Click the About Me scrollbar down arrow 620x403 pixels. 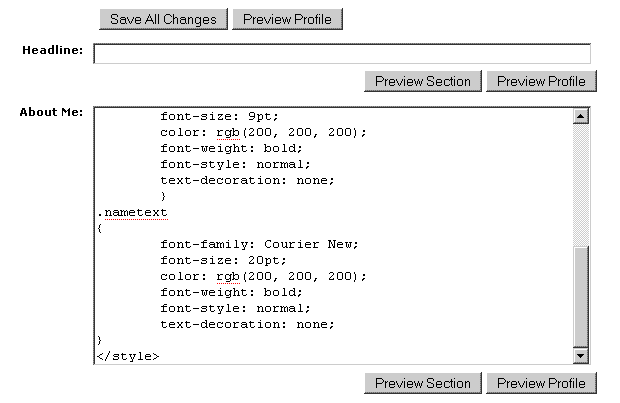(579, 355)
